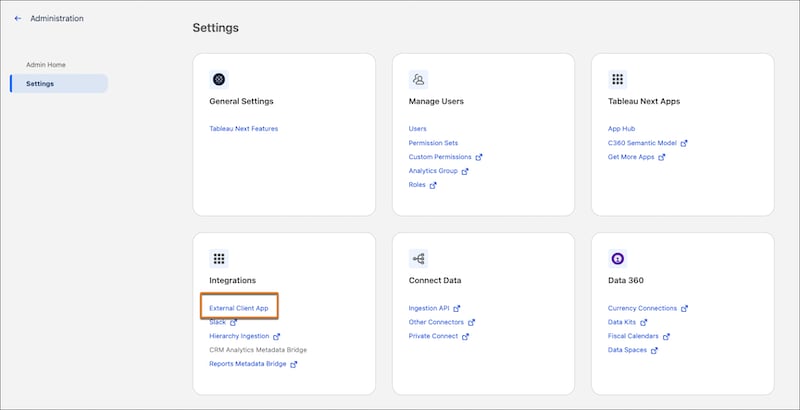Open the Currency Connections link
The height and width of the screenshot is (410, 800).
(x=642, y=309)
